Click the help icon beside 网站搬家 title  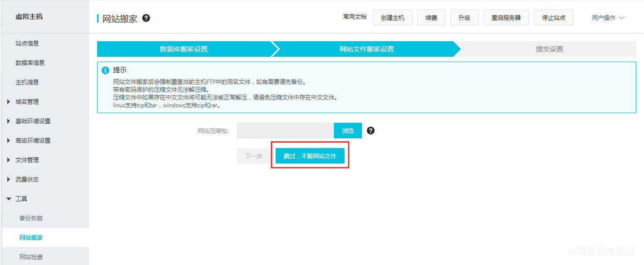point(146,18)
